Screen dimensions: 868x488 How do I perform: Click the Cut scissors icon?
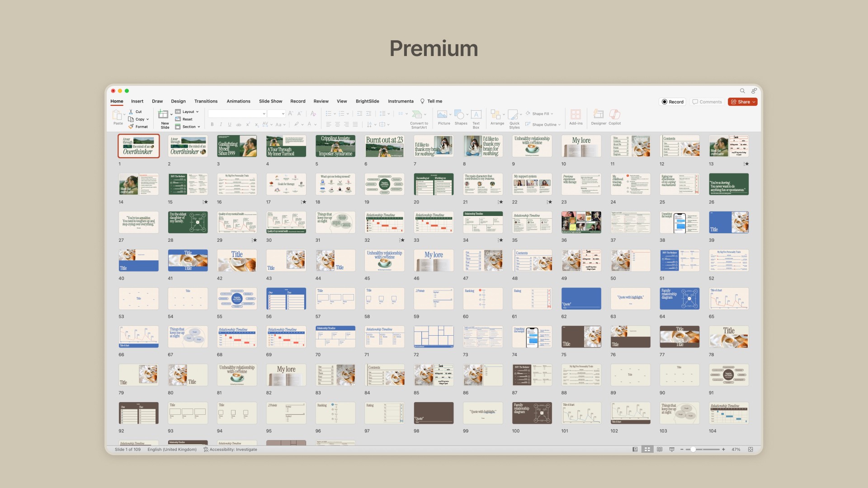click(x=131, y=112)
